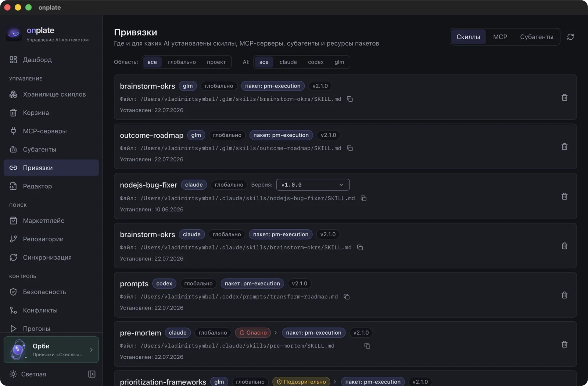Open version dropdown for nodejs-bug-fixer
This screenshot has height=386, width=588.
[x=313, y=185]
